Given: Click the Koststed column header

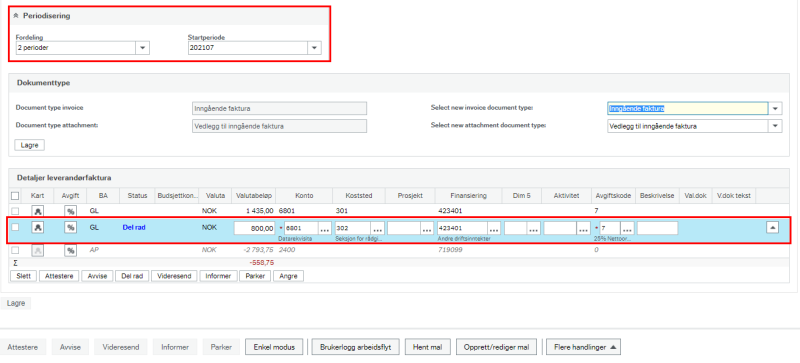Looking at the screenshot, I should (359, 196).
